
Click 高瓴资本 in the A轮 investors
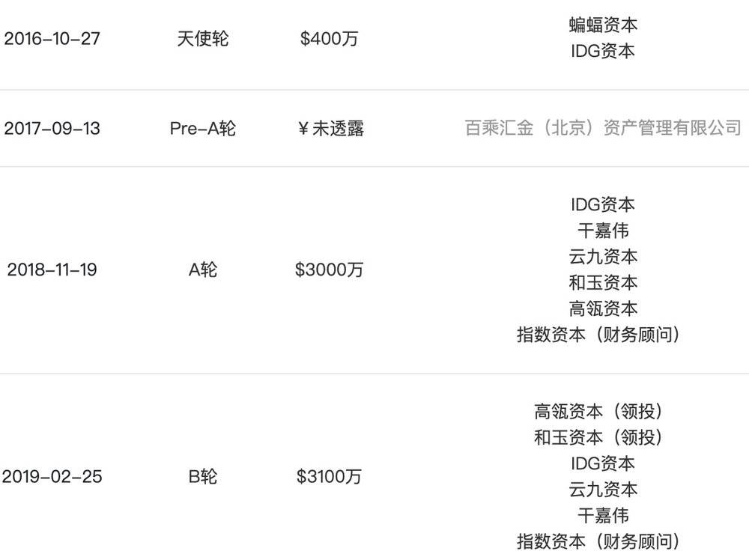tap(603, 309)
